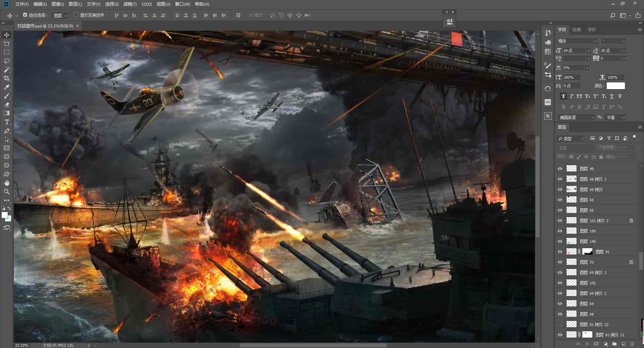Open the 滤镜(T) menu
644x348 pixels.
[130, 4]
